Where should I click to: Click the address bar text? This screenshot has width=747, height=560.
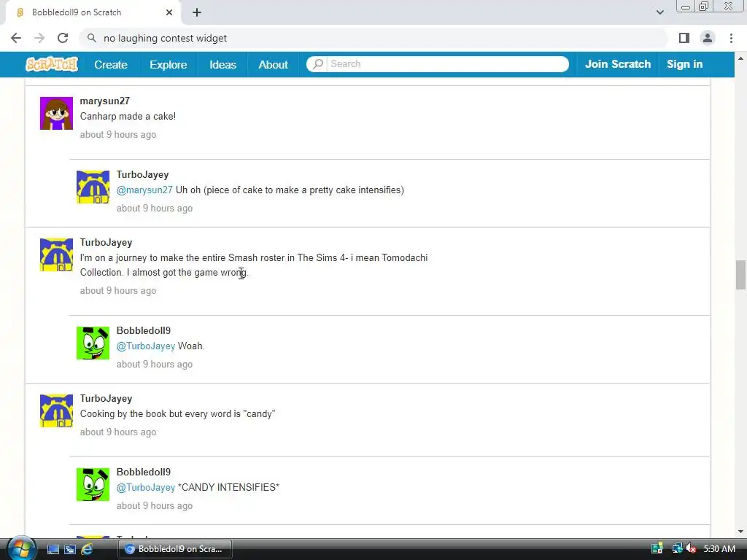166,38
